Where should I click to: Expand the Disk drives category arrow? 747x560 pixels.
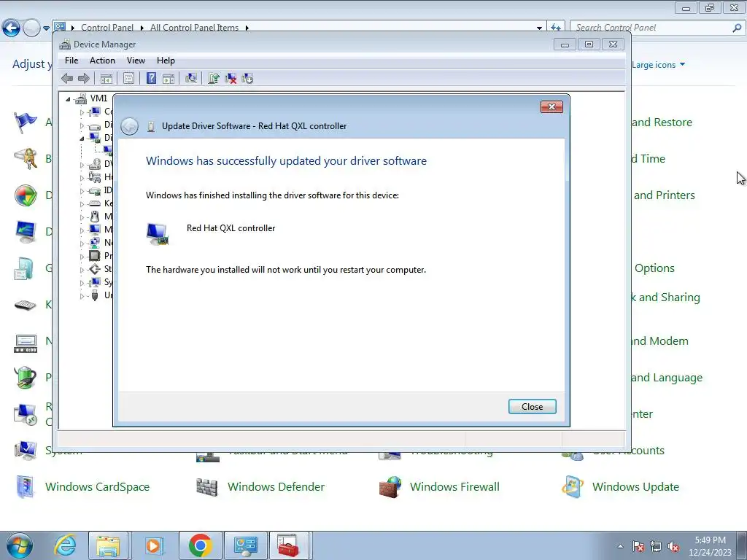[82, 125]
